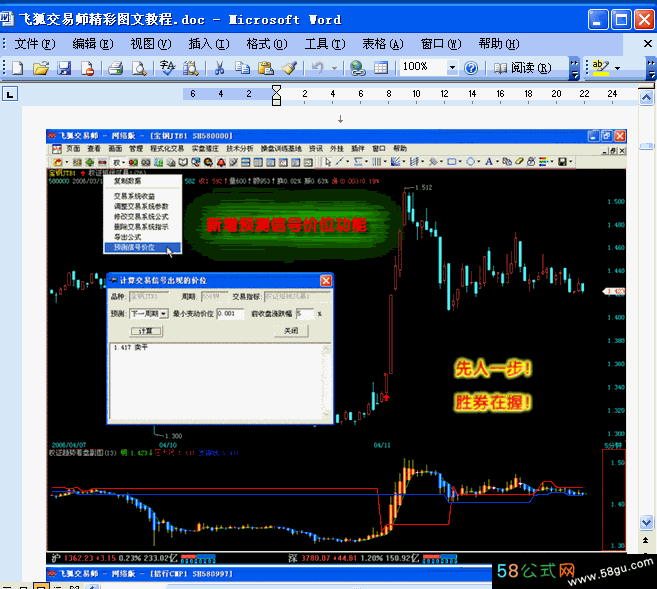Click the 关闭 button in the embedded dialog
Screen dimensions: 657x589
click(x=291, y=331)
